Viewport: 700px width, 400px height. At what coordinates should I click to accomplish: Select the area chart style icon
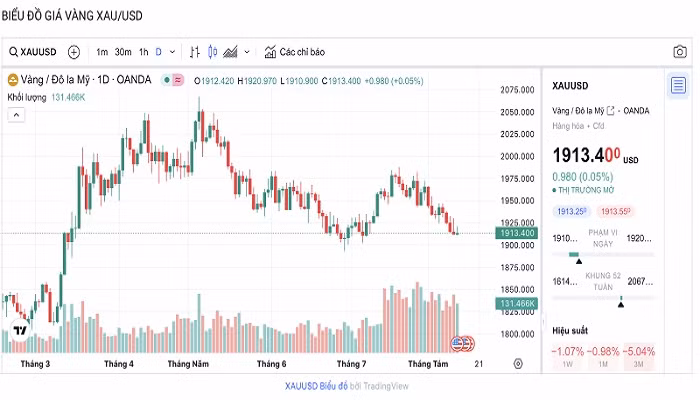pyautogui.click(x=230, y=52)
